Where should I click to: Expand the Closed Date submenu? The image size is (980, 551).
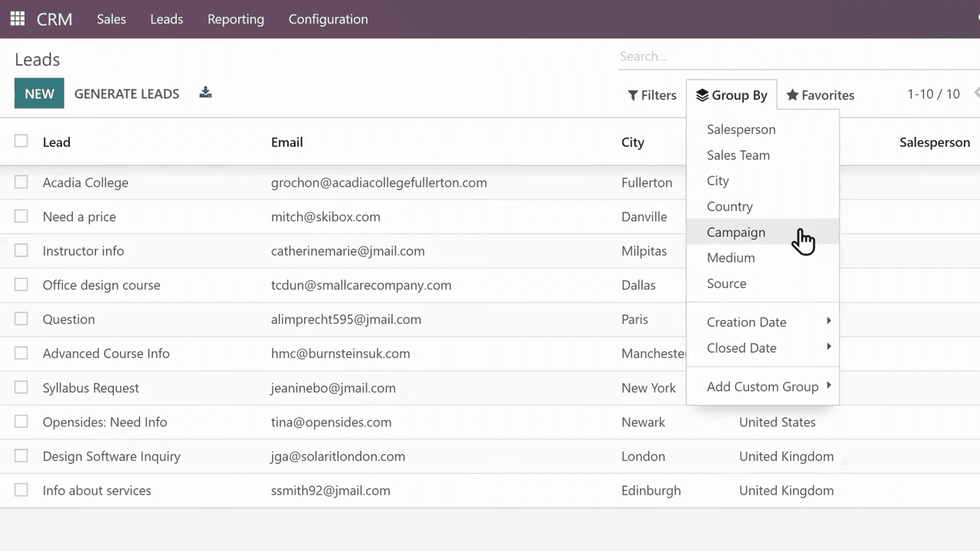[x=741, y=347]
